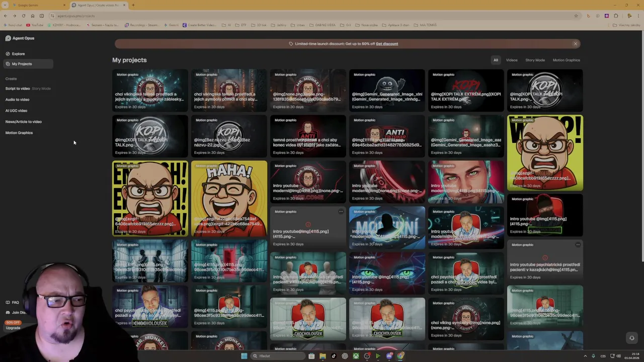Click the Agent Opus logo icon
This screenshot has width=644, height=362.
click(8, 38)
